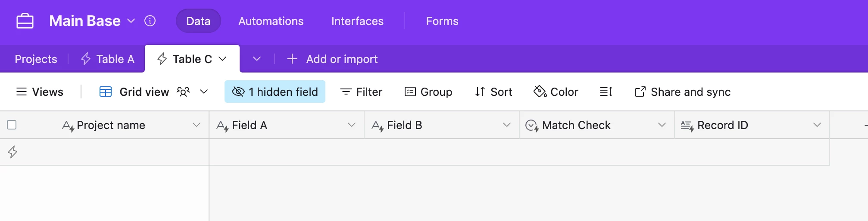Click the briefcase base icon
Image resolution: width=868 pixels, height=221 pixels.
pyautogui.click(x=25, y=21)
